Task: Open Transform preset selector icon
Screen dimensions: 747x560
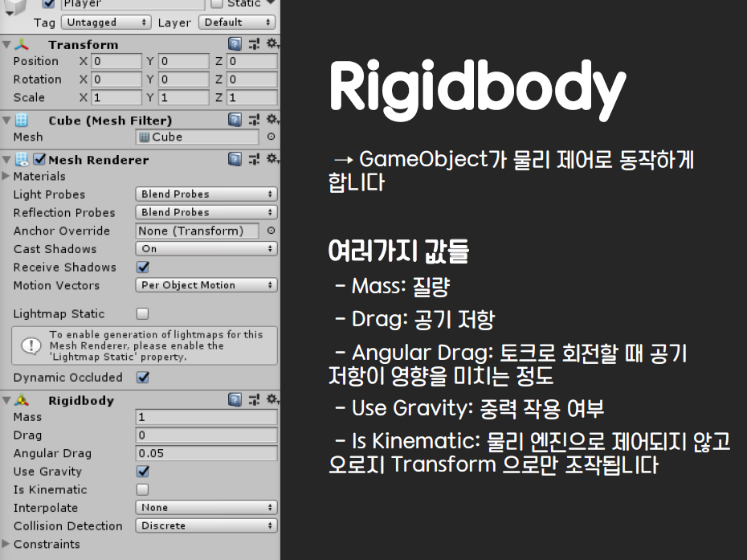Action: [x=254, y=44]
